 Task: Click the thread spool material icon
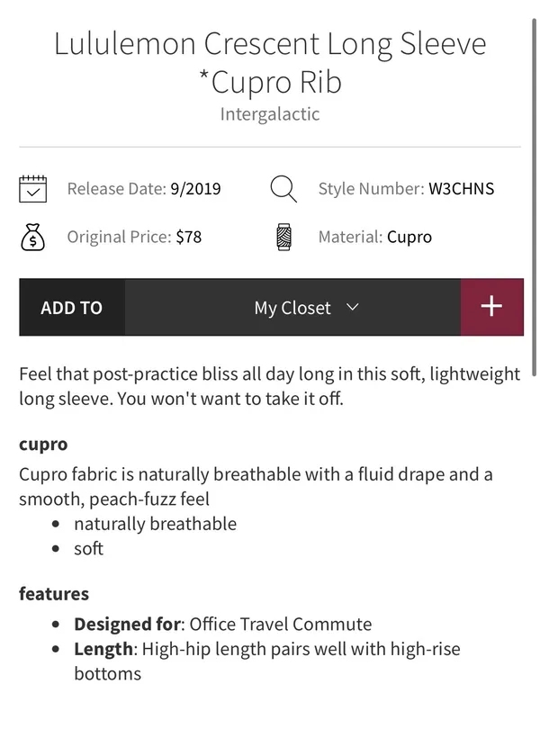pos(284,238)
